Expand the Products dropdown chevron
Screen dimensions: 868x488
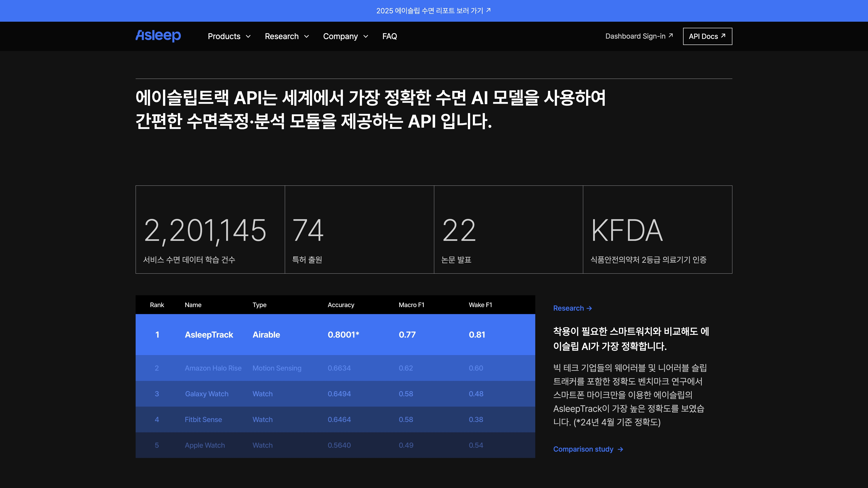[x=248, y=36]
